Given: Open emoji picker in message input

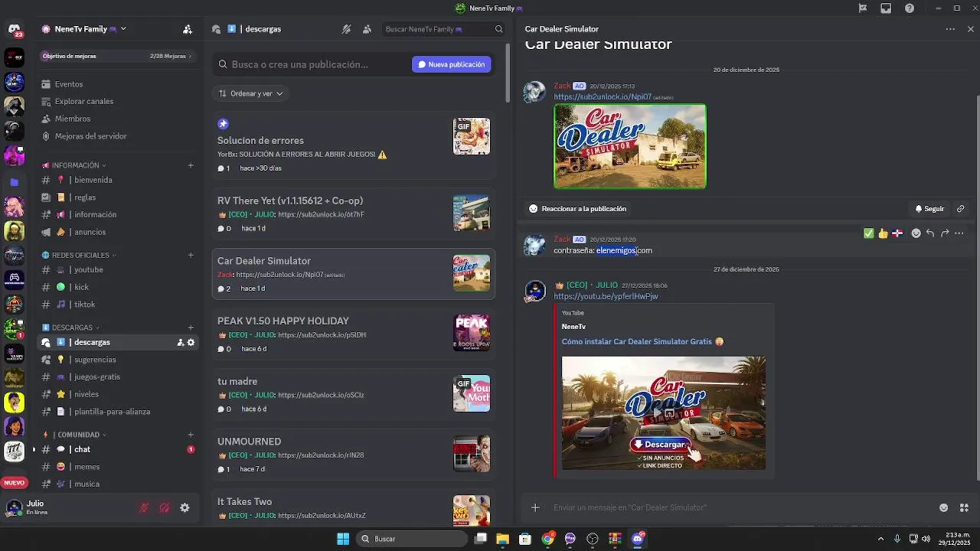Looking at the screenshot, I should (x=943, y=507).
